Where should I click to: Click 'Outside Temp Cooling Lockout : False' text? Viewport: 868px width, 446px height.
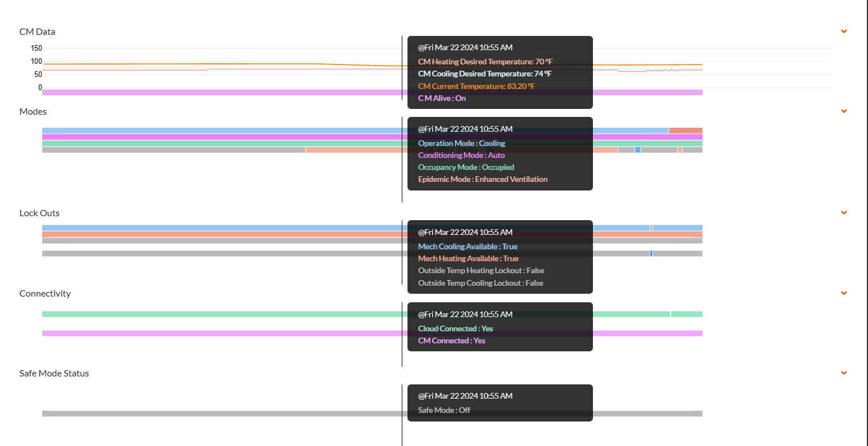coord(481,283)
